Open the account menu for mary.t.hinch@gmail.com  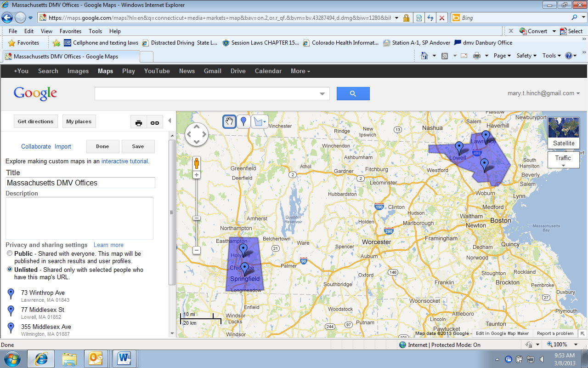(x=543, y=93)
